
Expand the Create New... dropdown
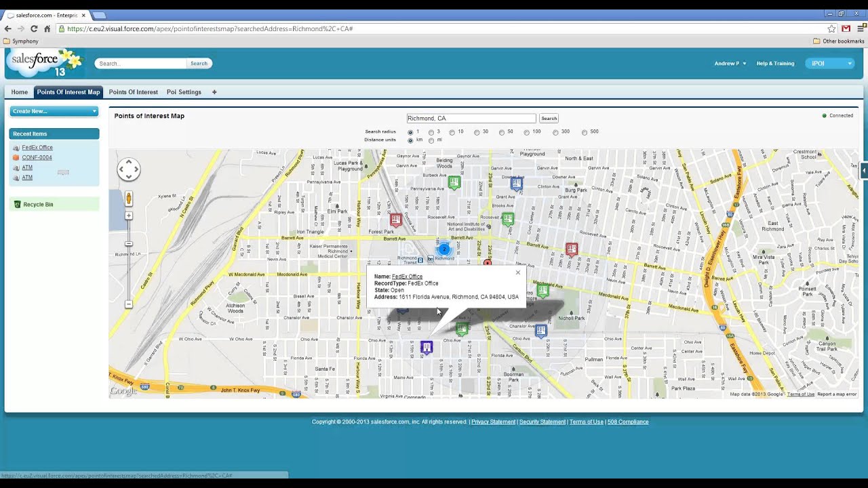point(54,111)
